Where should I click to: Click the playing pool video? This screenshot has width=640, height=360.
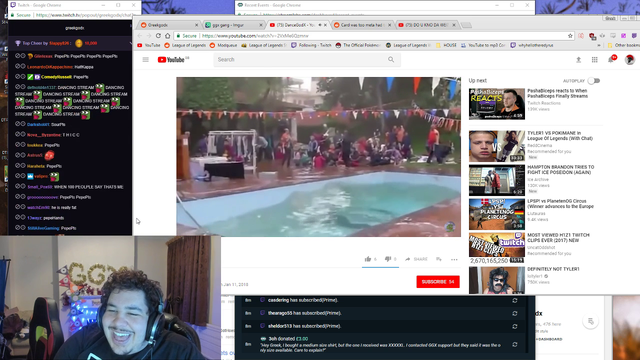click(x=318, y=157)
